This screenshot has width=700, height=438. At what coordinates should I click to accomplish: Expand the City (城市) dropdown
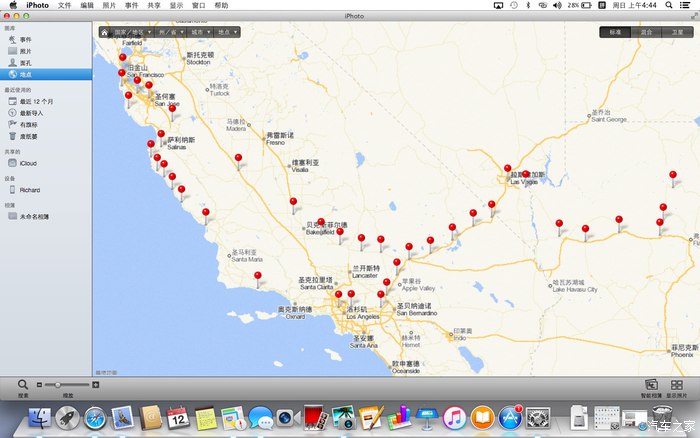[x=200, y=32]
